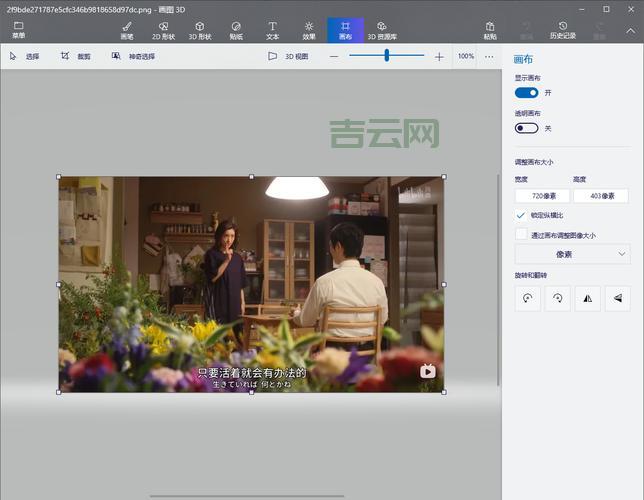Click the right-middle canvas resize handle
The height and width of the screenshot is (500, 644).
[444, 284]
